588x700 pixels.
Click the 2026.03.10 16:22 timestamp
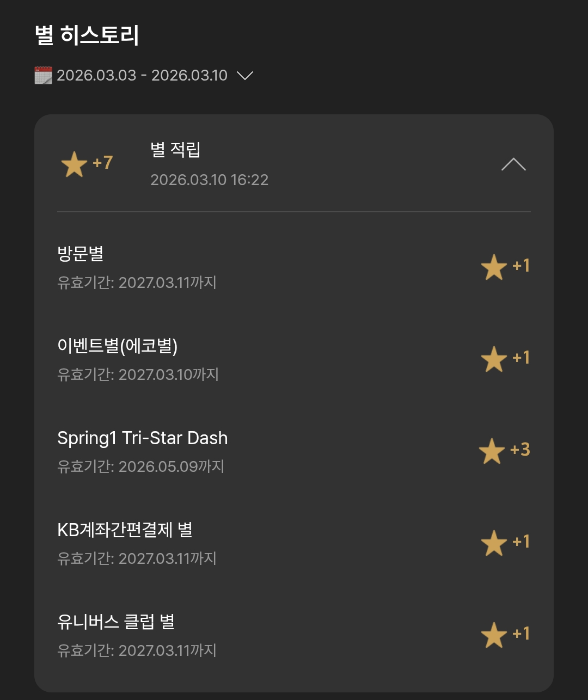(210, 180)
